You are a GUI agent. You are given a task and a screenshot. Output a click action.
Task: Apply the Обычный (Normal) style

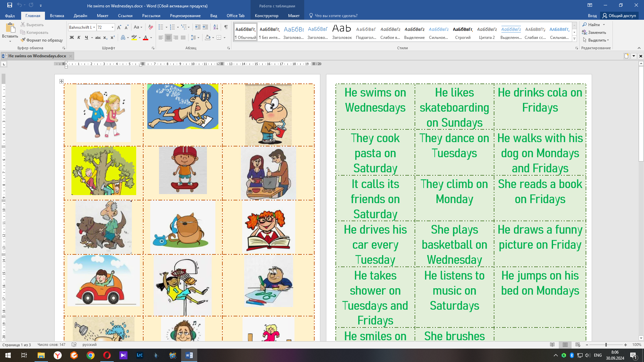click(x=246, y=32)
